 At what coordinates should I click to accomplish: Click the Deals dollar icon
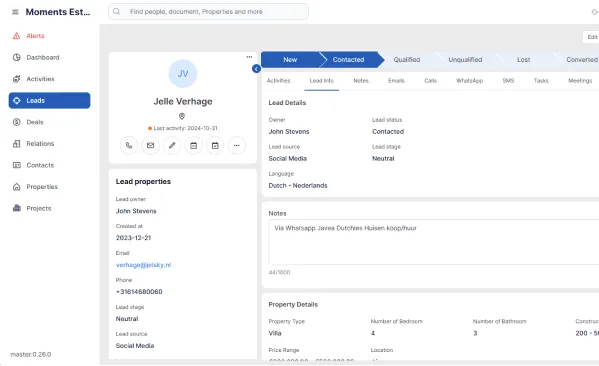coord(16,122)
